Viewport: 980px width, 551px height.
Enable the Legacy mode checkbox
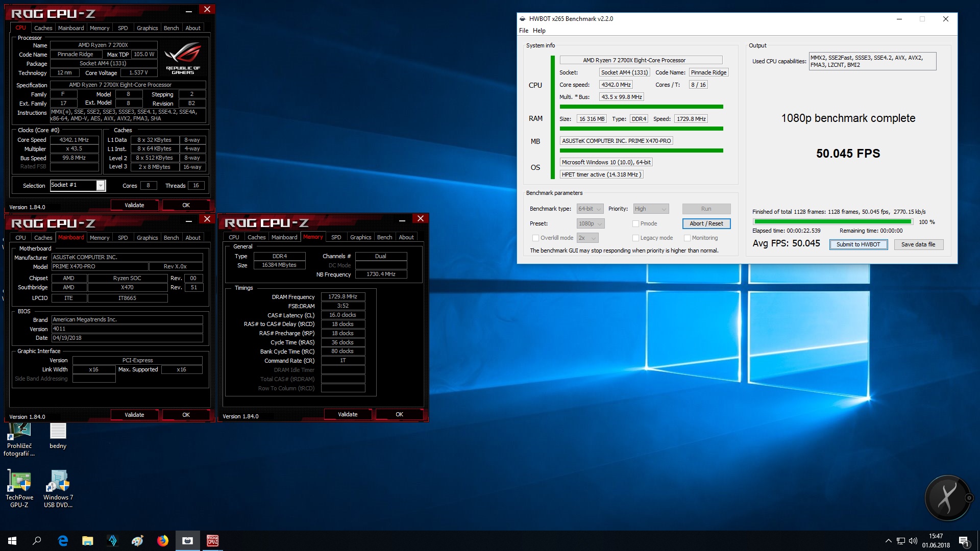pos(635,238)
